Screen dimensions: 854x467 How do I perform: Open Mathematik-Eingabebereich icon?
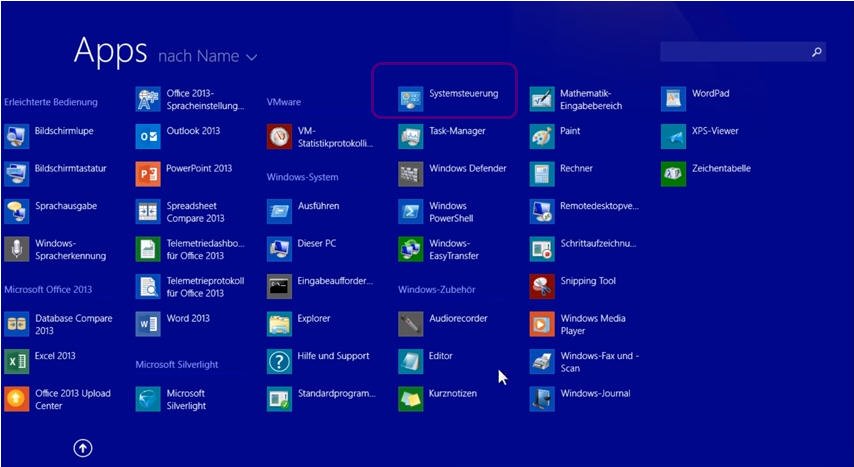click(542, 99)
